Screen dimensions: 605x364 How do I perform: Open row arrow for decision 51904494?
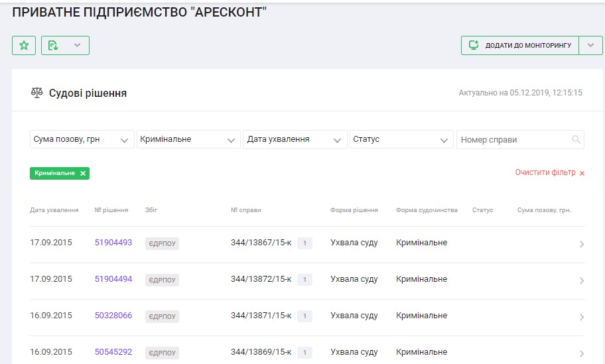tap(581, 280)
